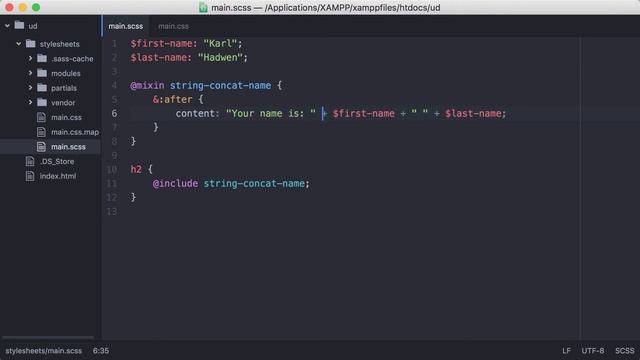
Task: Open main.css in the tree view
Action: (67, 118)
